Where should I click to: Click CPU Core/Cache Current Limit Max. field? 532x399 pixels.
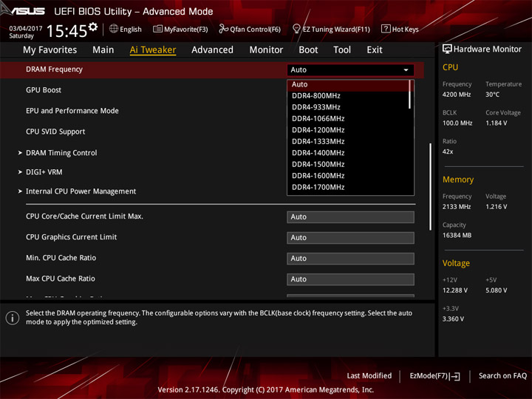click(x=350, y=217)
